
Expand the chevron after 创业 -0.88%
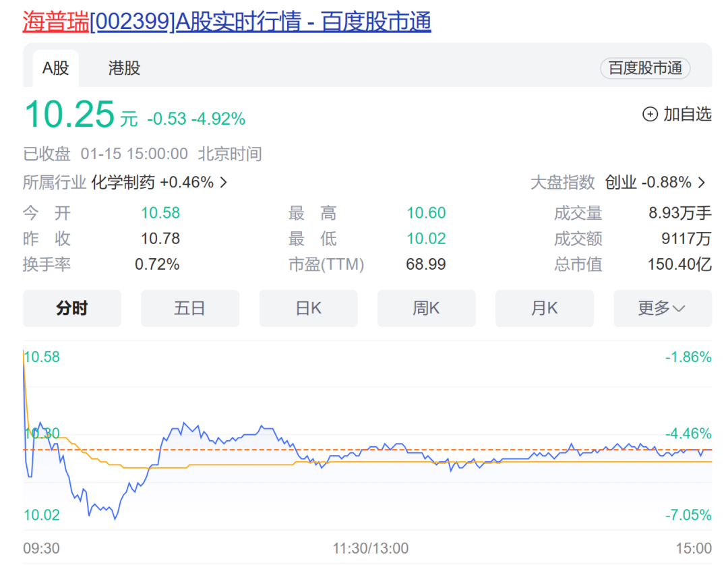point(702,183)
